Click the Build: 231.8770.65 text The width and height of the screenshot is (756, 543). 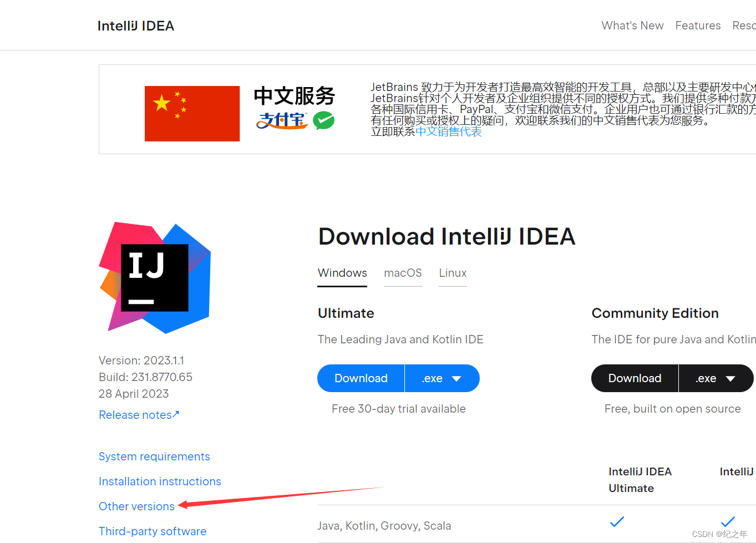(x=145, y=377)
